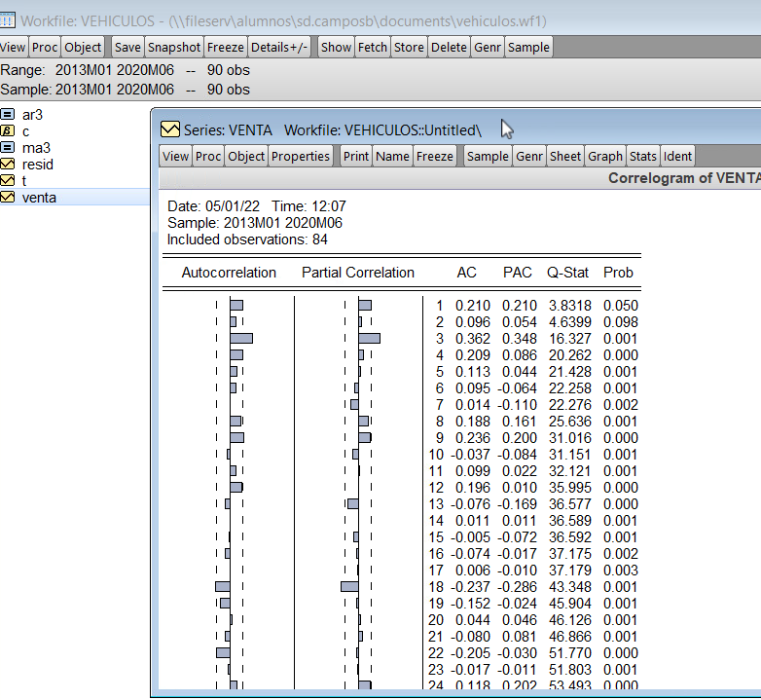Click Freeze in the workfile toolbar

(225, 47)
